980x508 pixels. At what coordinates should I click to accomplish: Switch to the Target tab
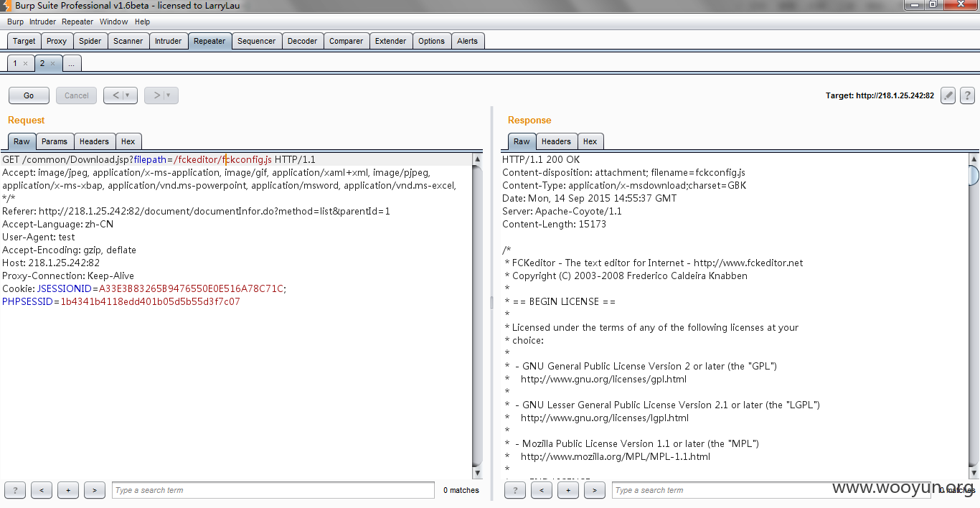(x=24, y=41)
